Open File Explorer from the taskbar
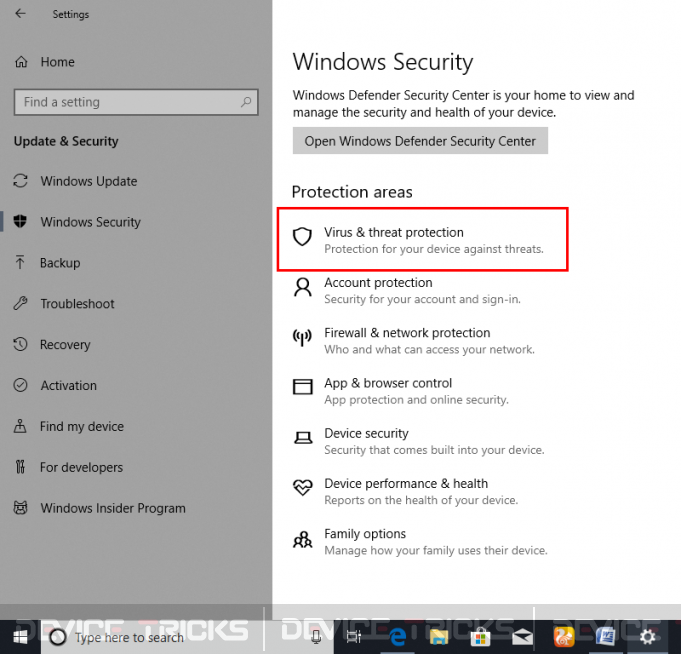 [x=439, y=637]
